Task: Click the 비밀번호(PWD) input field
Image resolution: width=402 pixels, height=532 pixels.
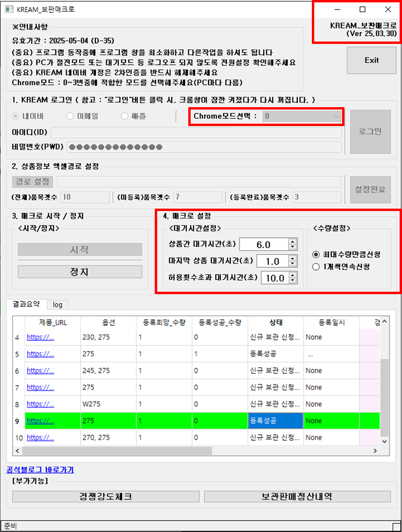Action: (x=204, y=147)
